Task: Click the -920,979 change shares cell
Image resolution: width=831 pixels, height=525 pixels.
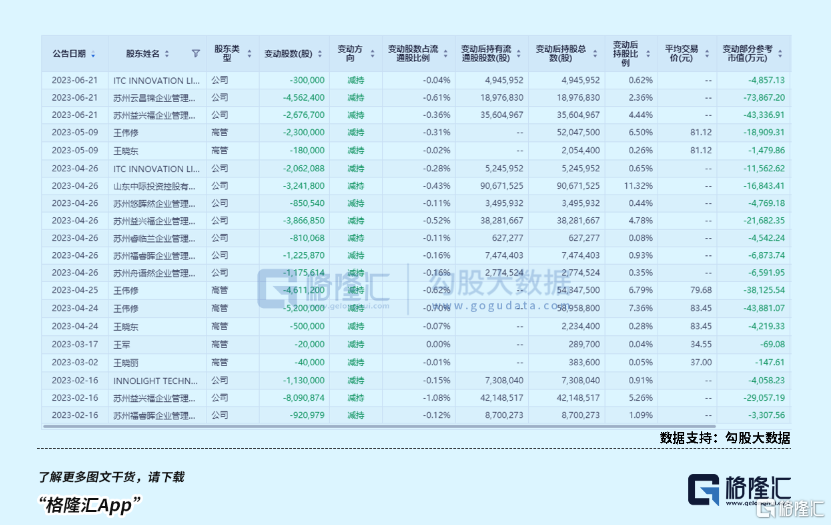Action: coord(307,415)
